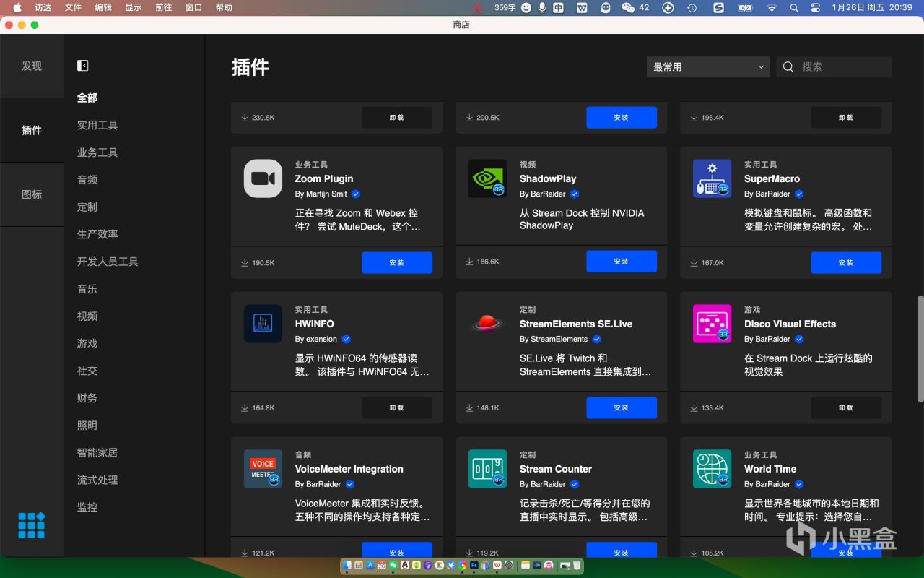Screen dimensions: 924x578
Task: Select the 定制 category in sidebar
Action: (87, 207)
